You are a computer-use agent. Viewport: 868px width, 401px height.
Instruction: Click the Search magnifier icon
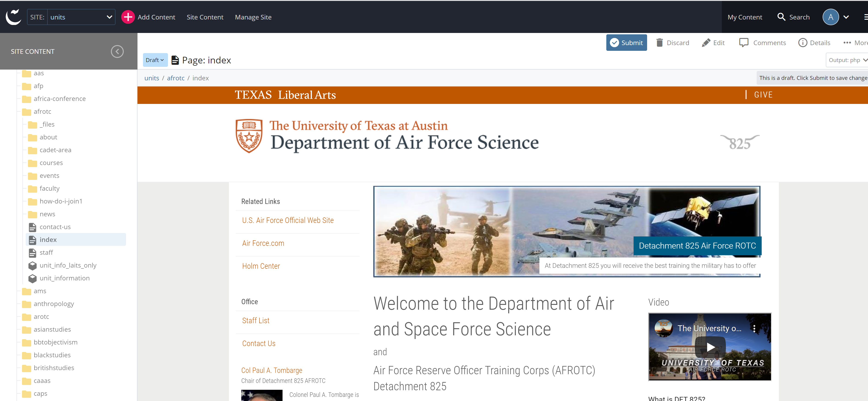(781, 17)
